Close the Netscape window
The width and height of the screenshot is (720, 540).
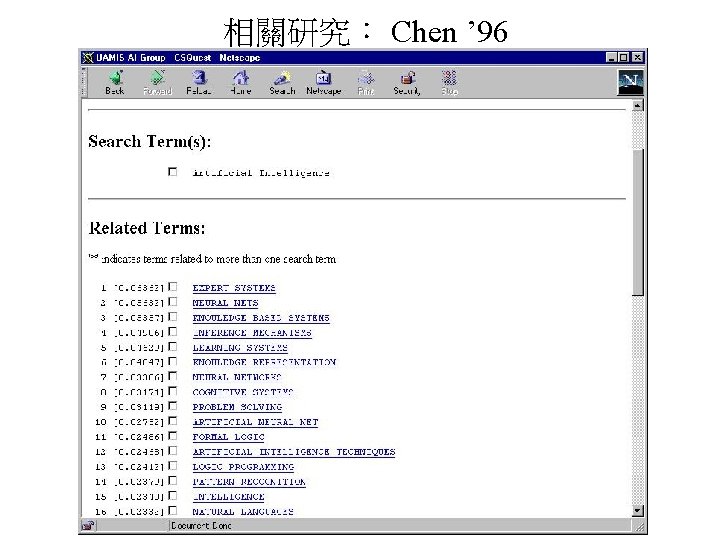[x=637, y=57]
